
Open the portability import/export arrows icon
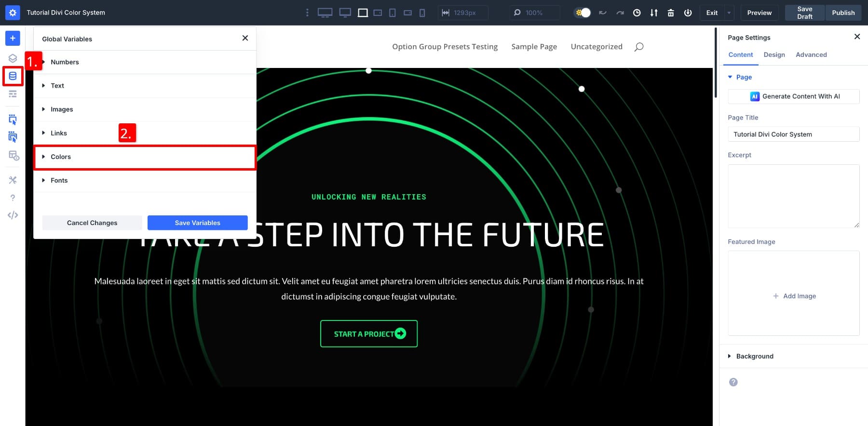point(654,13)
